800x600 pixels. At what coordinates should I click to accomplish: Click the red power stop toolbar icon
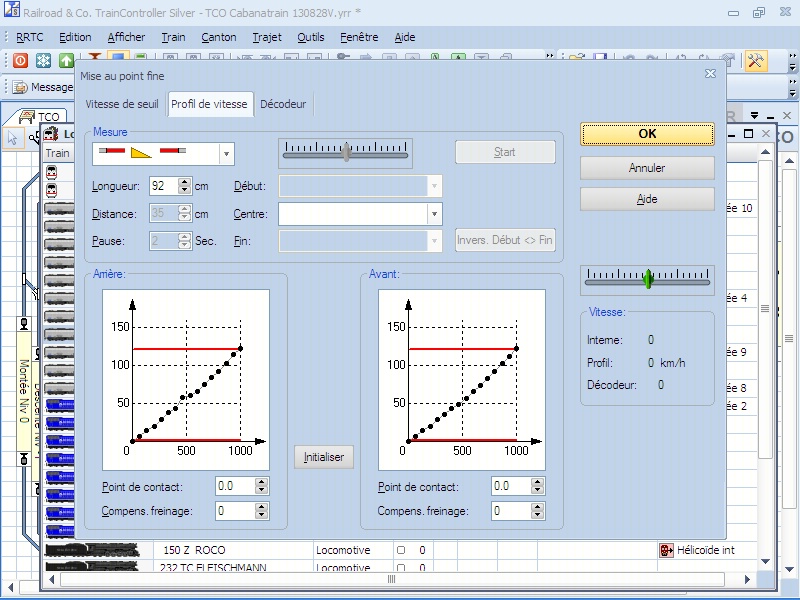(20, 61)
